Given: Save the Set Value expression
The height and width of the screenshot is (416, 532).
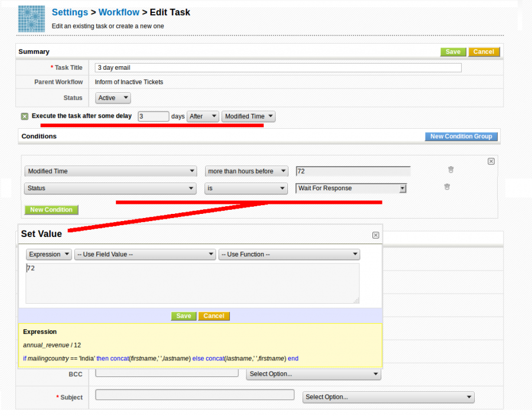Looking at the screenshot, I should (184, 316).
